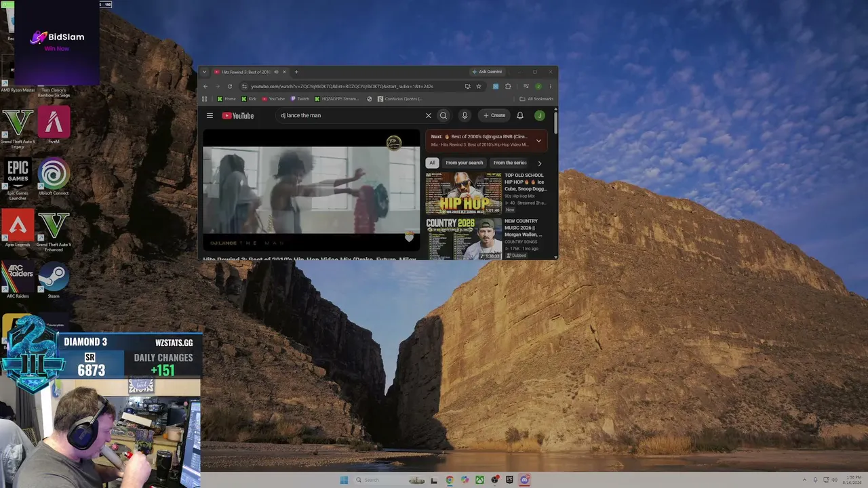Click the Ask Gemini button

(x=487, y=72)
